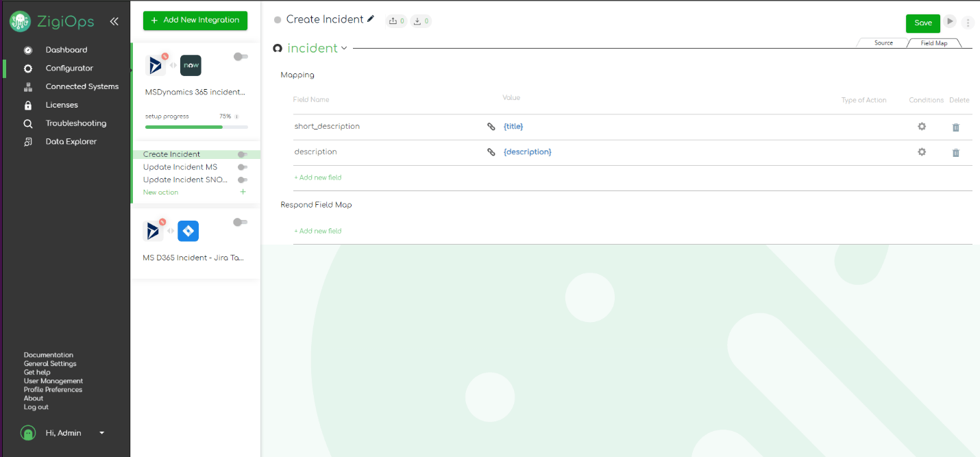Screen dimensions: 980x457
Task: Toggle the MSDynamics 365 incident integration switch
Action: click(241, 57)
